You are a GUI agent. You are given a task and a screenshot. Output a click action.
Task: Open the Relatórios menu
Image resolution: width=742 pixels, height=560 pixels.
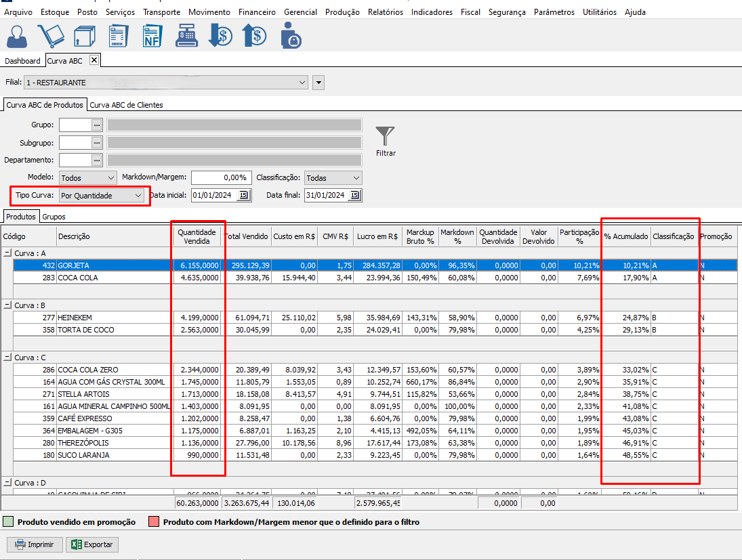pos(385,12)
